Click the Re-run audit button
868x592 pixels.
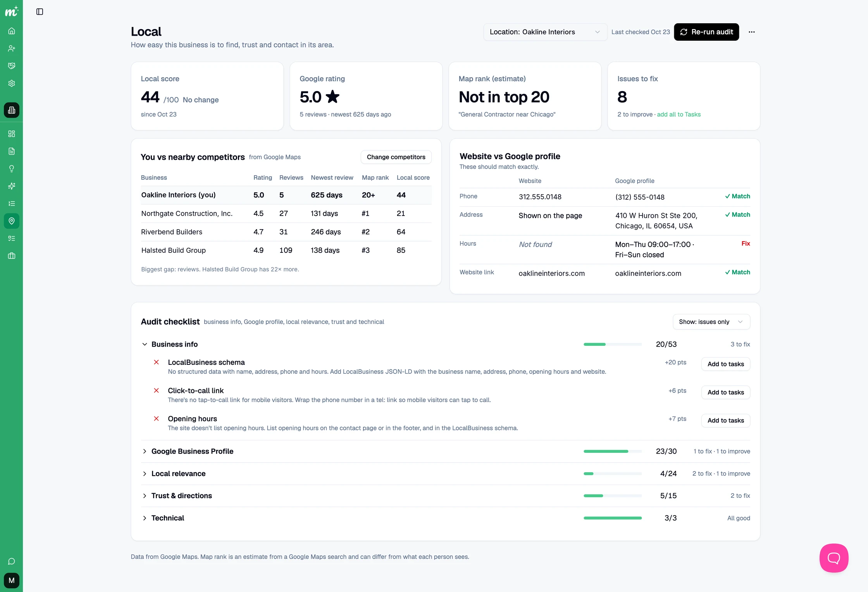pyautogui.click(x=706, y=32)
